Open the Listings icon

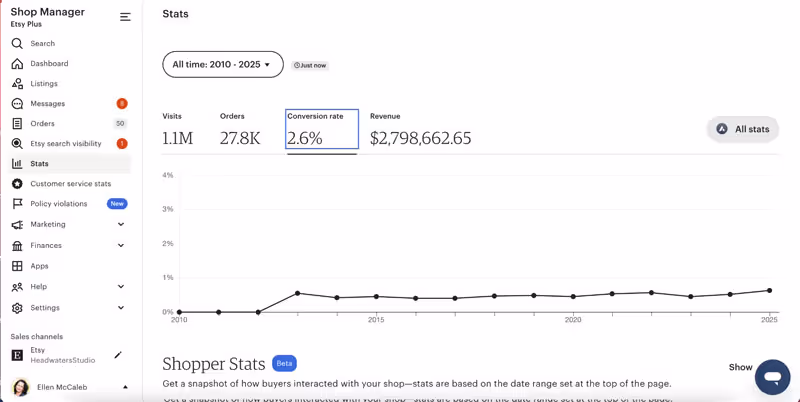[17, 84]
